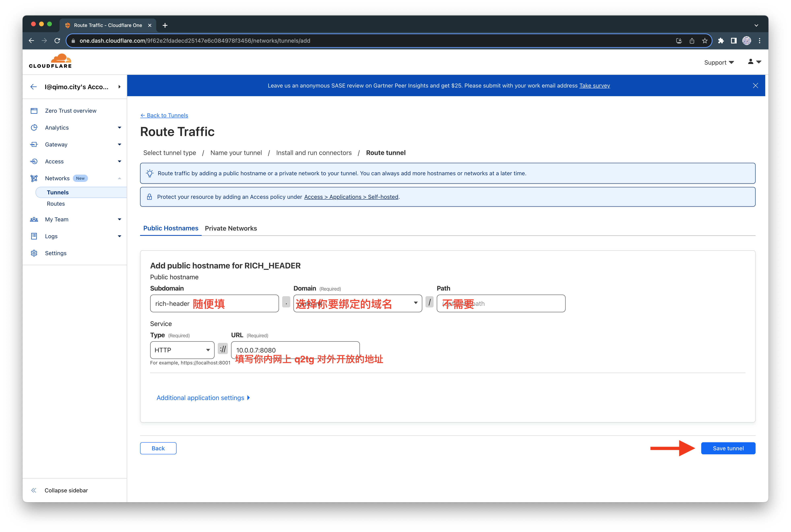Click the Settings gear icon in the sidebar

pyautogui.click(x=34, y=253)
